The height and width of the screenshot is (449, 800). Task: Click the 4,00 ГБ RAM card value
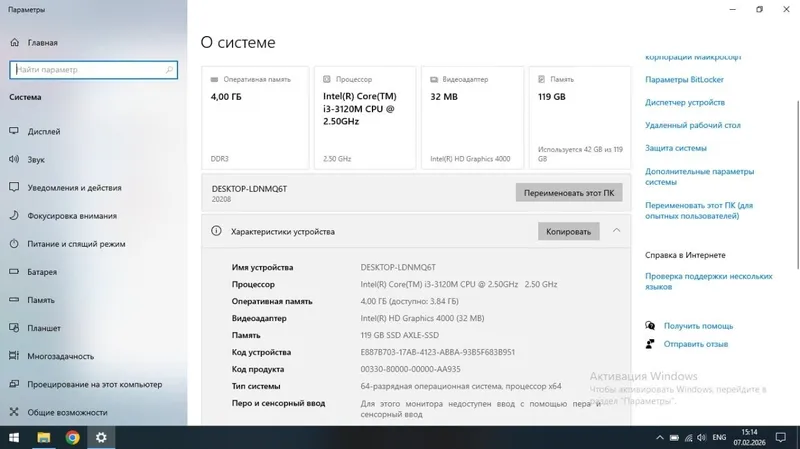[226, 96]
